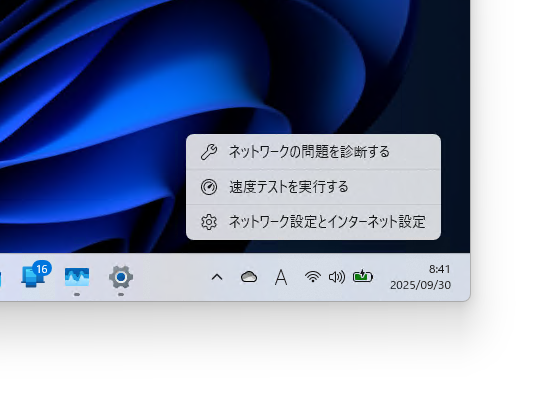The width and height of the screenshot is (540, 405).
Task: Choose 速度テストを実行する from context menu
Action: click(313, 187)
